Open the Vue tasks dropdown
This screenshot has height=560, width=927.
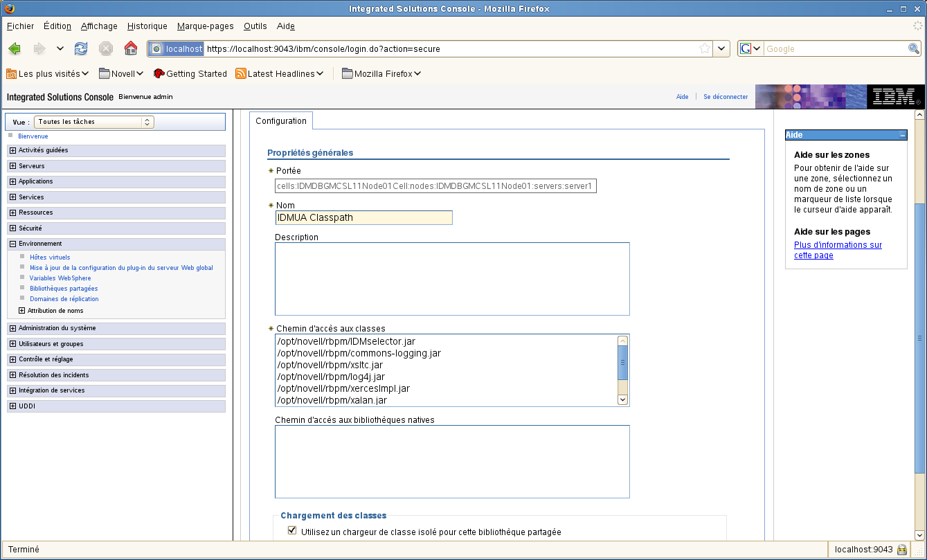coord(94,122)
